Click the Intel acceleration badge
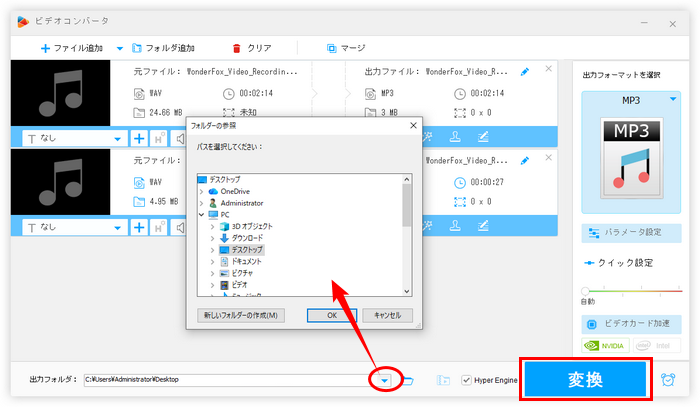The height and width of the screenshot is (407, 700). point(656,345)
